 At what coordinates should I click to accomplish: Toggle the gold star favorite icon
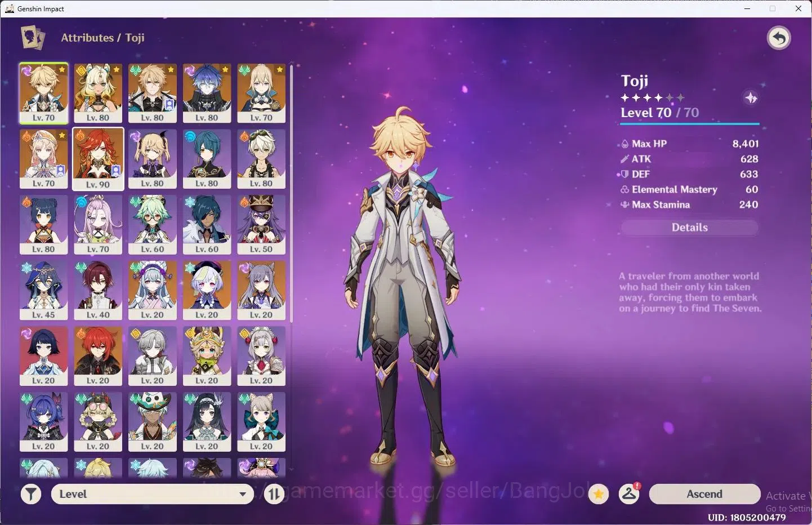click(x=599, y=494)
